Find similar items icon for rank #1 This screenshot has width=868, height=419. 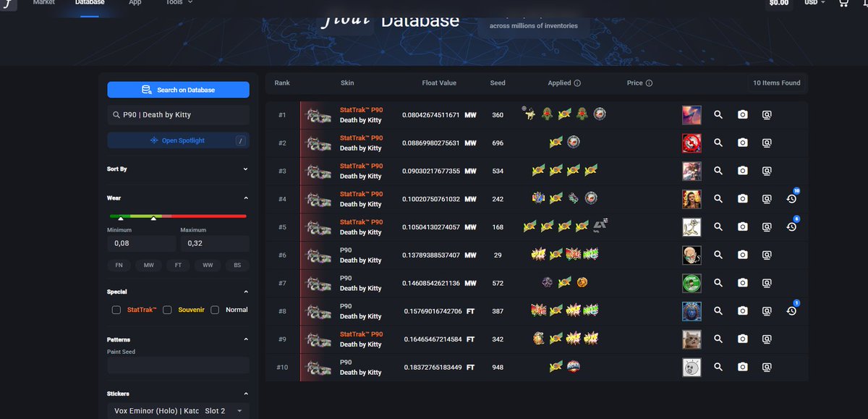[767, 115]
